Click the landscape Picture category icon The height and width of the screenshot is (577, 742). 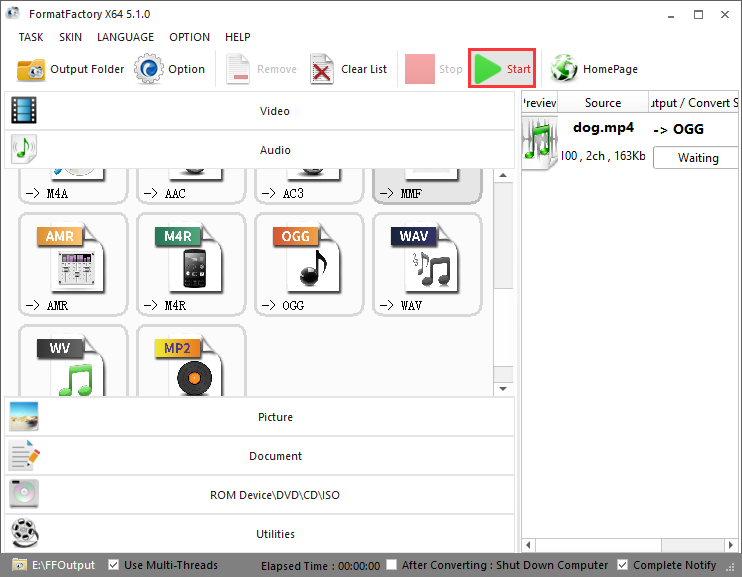click(x=24, y=416)
